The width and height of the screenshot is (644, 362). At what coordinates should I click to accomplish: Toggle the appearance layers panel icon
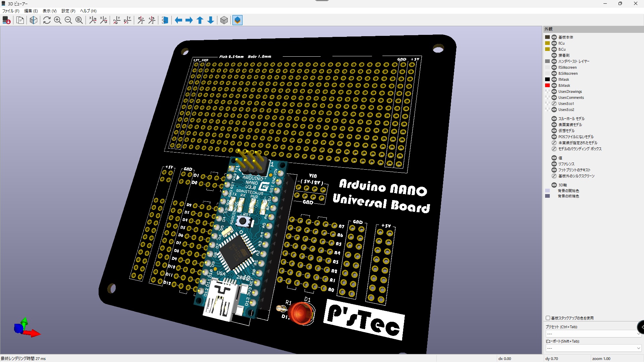(x=237, y=20)
